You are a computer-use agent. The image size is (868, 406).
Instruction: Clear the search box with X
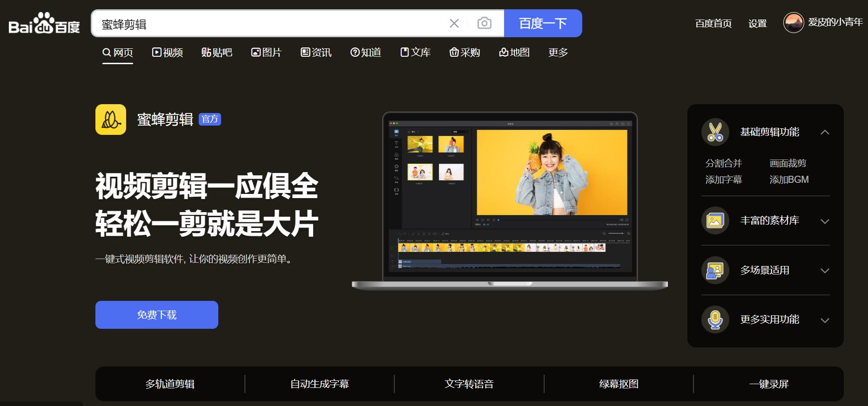[454, 23]
